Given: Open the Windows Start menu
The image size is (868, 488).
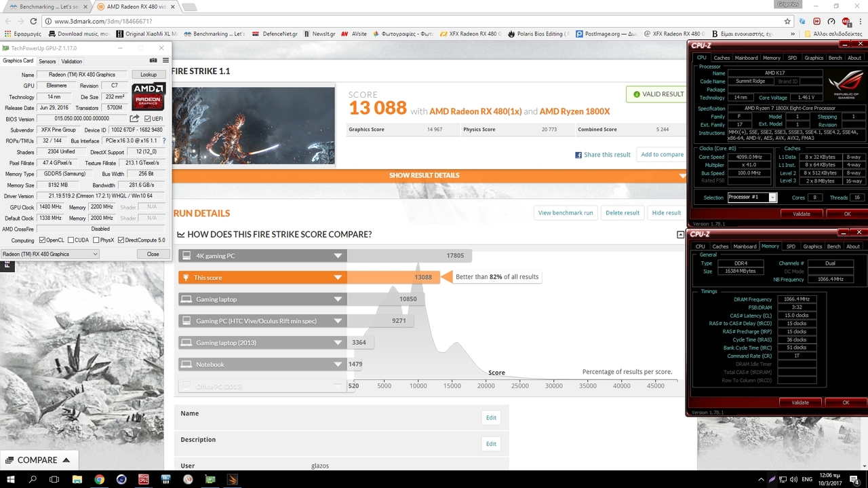Looking at the screenshot, I should coord(12,479).
